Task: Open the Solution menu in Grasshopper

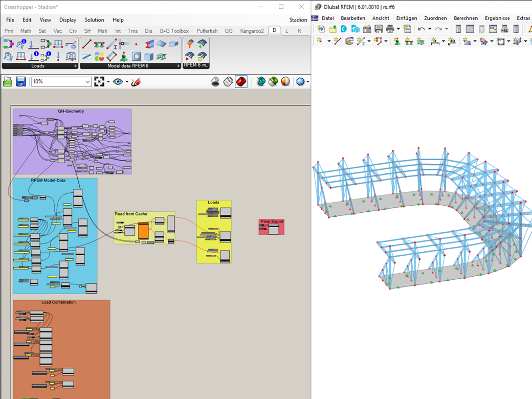Action: pos(94,20)
